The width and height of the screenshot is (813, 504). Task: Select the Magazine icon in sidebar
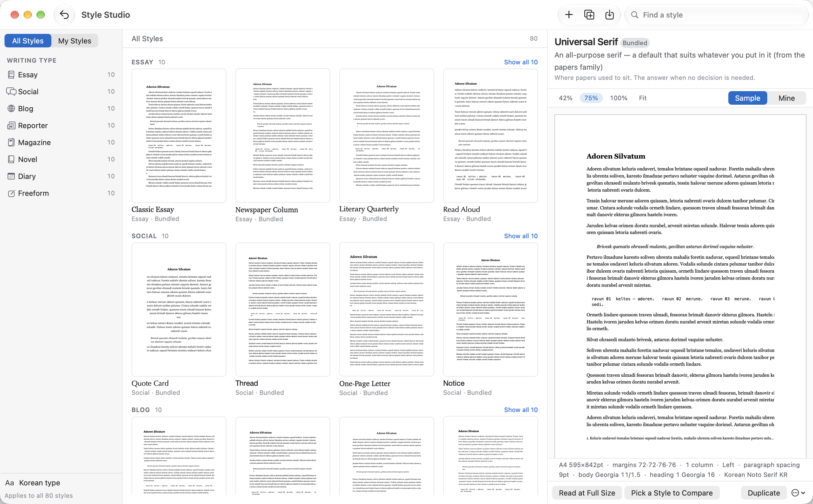pyautogui.click(x=11, y=142)
